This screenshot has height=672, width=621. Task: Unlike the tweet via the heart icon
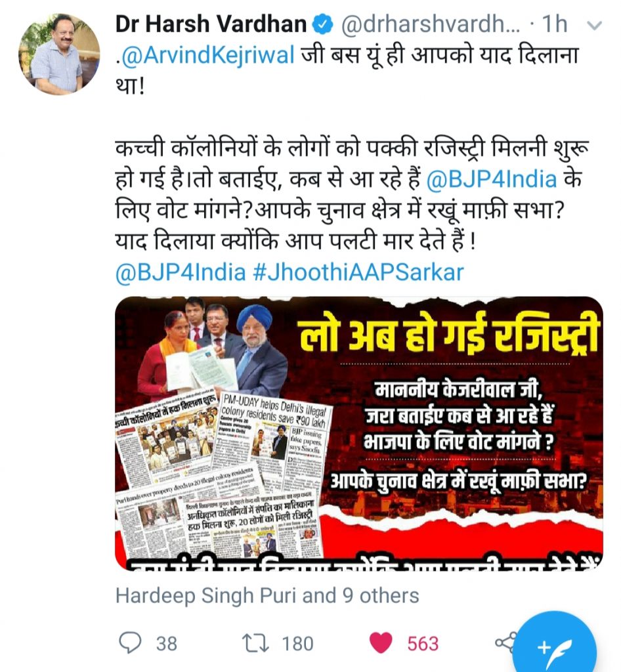coord(381,643)
